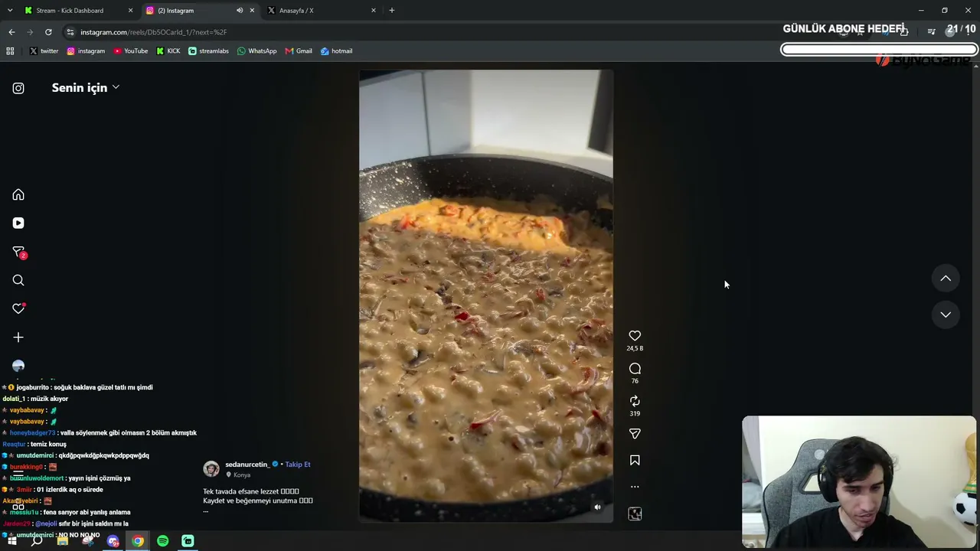
Task: Click the create new post plus icon
Action: coord(18,337)
